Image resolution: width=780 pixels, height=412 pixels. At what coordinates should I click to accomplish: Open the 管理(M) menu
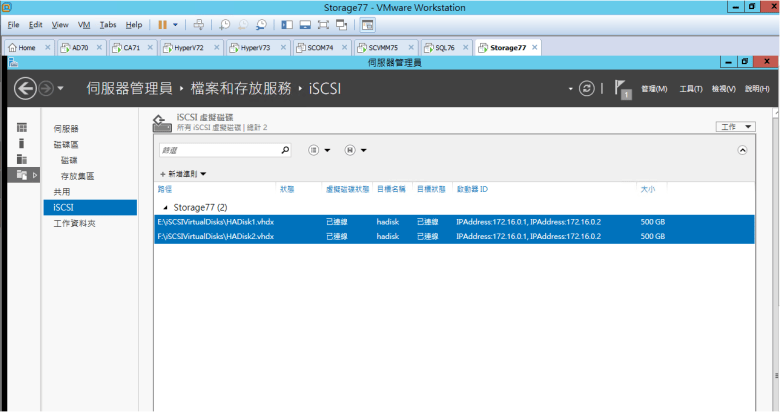pos(653,89)
